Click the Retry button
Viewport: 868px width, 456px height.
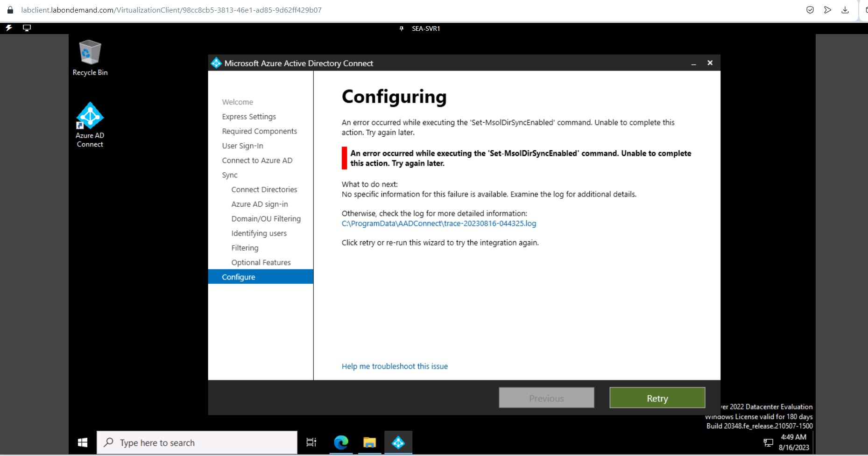pos(657,398)
